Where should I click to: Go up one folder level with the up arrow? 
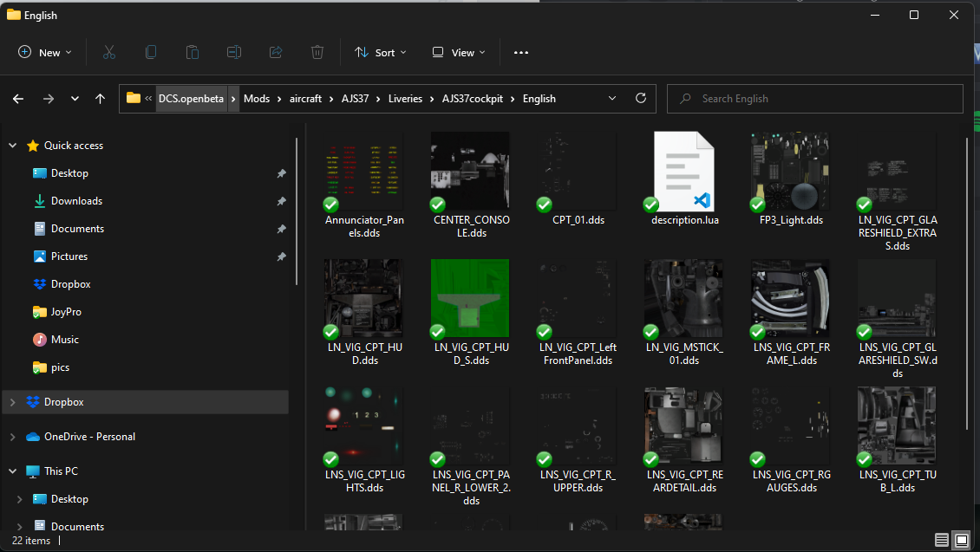coord(100,99)
